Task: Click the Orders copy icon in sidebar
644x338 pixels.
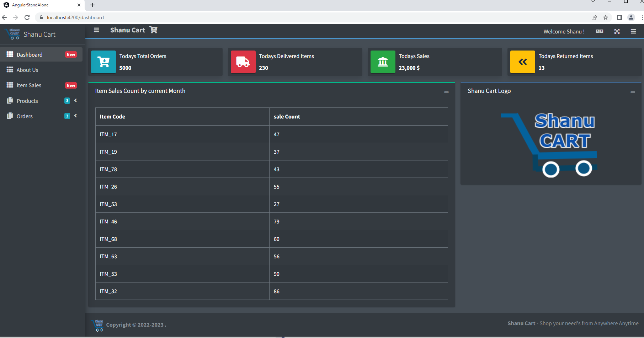Action: (x=10, y=116)
